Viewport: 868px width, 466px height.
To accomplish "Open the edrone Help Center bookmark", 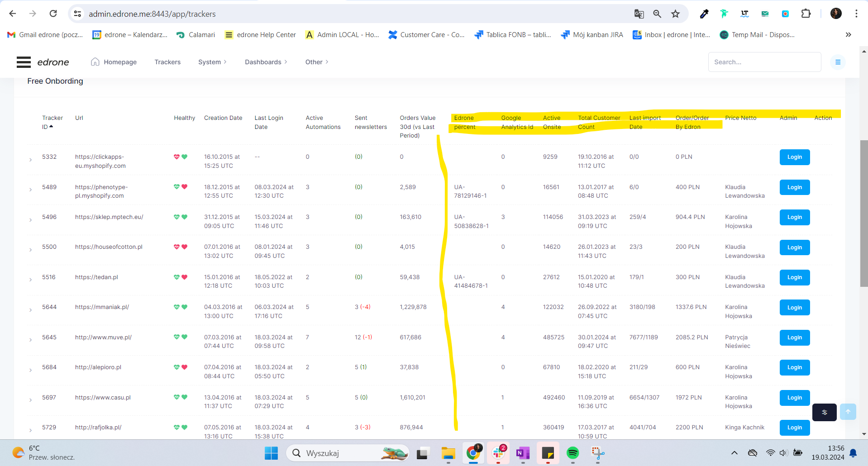I will tap(260, 35).
